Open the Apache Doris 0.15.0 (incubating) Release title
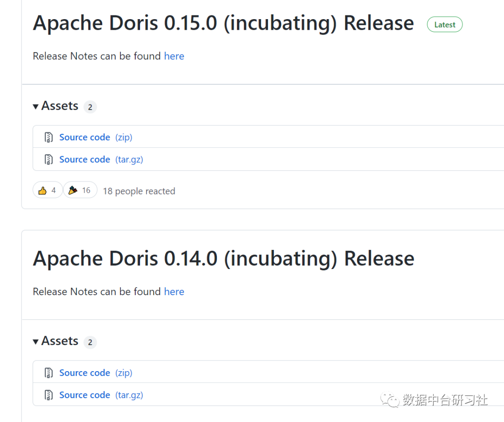Screen dimensions: 504x422 click(224, 23)
